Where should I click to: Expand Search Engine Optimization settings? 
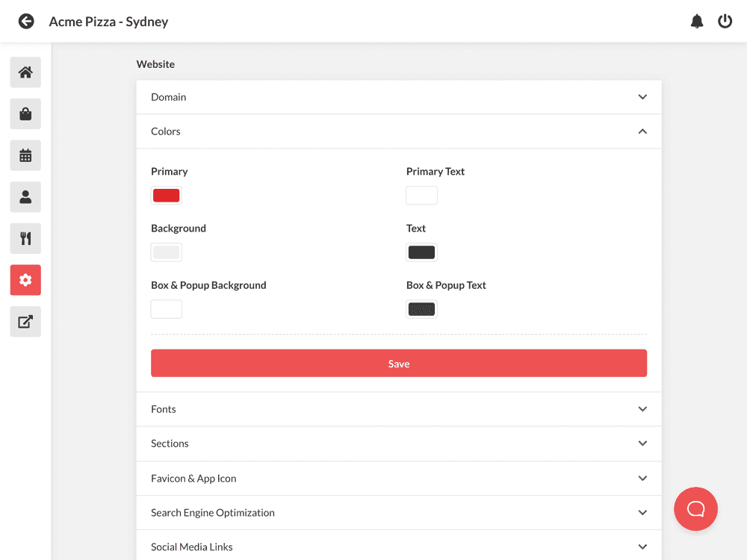pyautogui.click(x=398, y=513)
